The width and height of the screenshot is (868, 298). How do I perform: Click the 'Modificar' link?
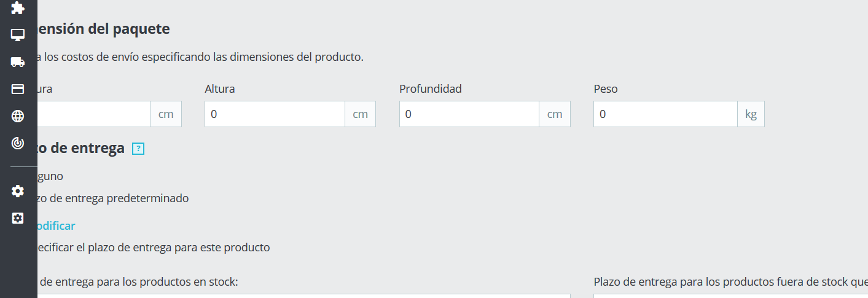point(55,225)
